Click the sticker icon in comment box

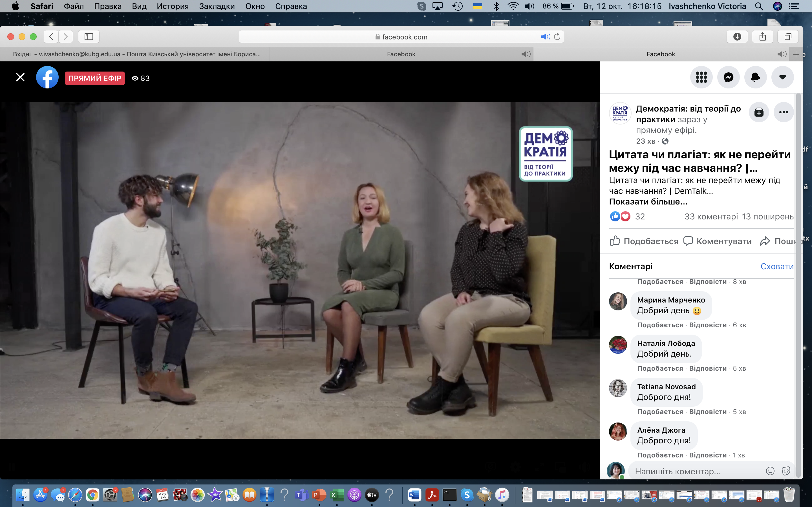click(x=786, y=471)
